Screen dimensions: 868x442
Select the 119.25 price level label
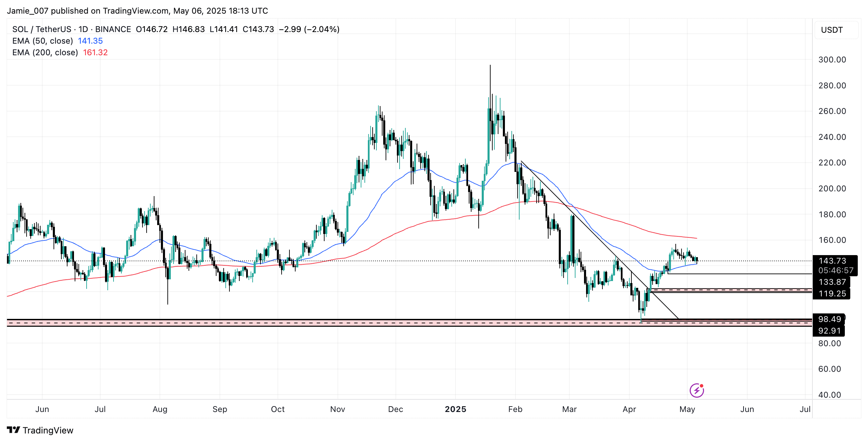(x=832, y=294)
